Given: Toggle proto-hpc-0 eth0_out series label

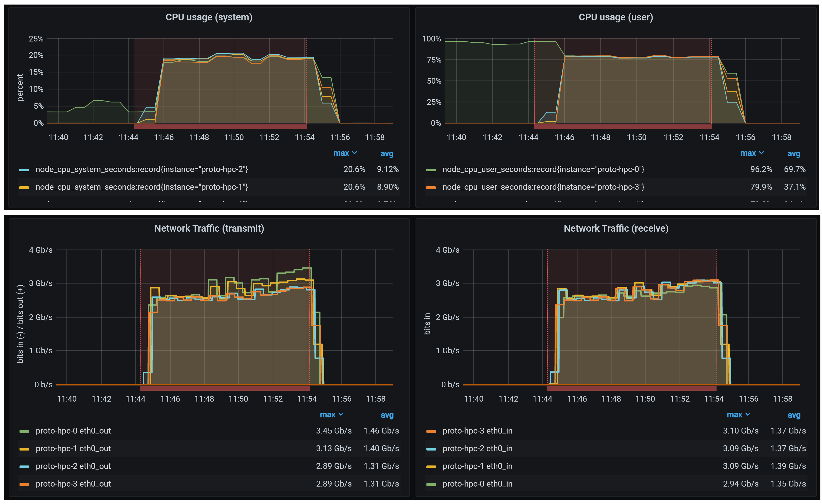Looking at the screenshot, I should (73, 431).
